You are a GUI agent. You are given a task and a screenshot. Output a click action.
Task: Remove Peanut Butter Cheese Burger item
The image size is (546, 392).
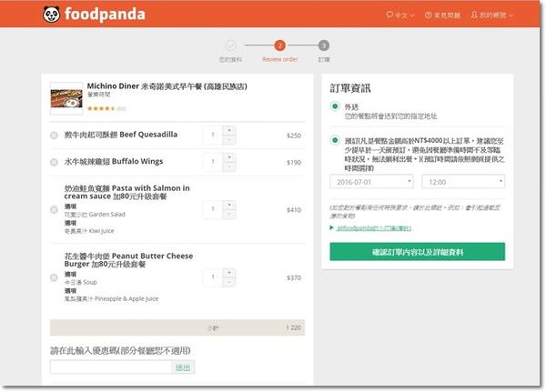(55, 277)
